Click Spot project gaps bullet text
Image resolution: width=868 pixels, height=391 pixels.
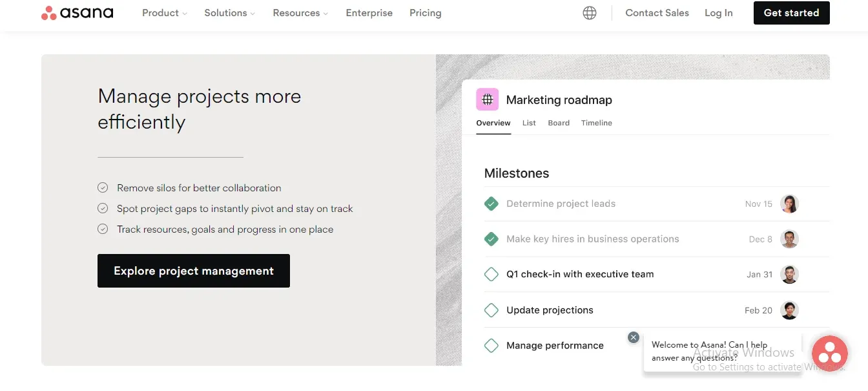tap(235, 209)
